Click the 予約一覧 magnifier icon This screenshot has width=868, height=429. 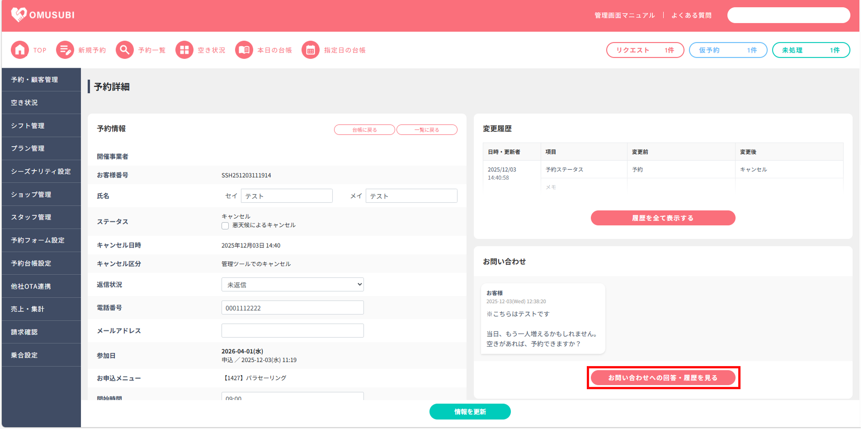tap(125, 50)
